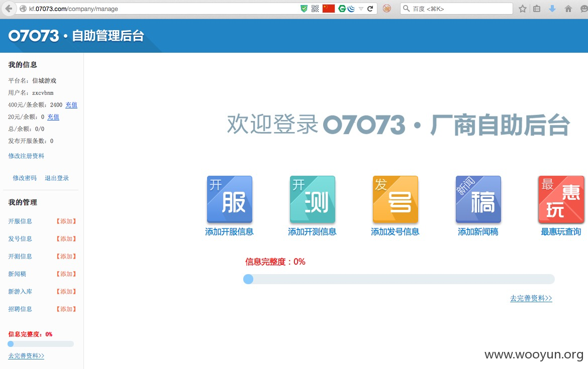Click main 信息完整度 progress bar
The width and height of the screenshot is (588, 369).
click(399, 279)
